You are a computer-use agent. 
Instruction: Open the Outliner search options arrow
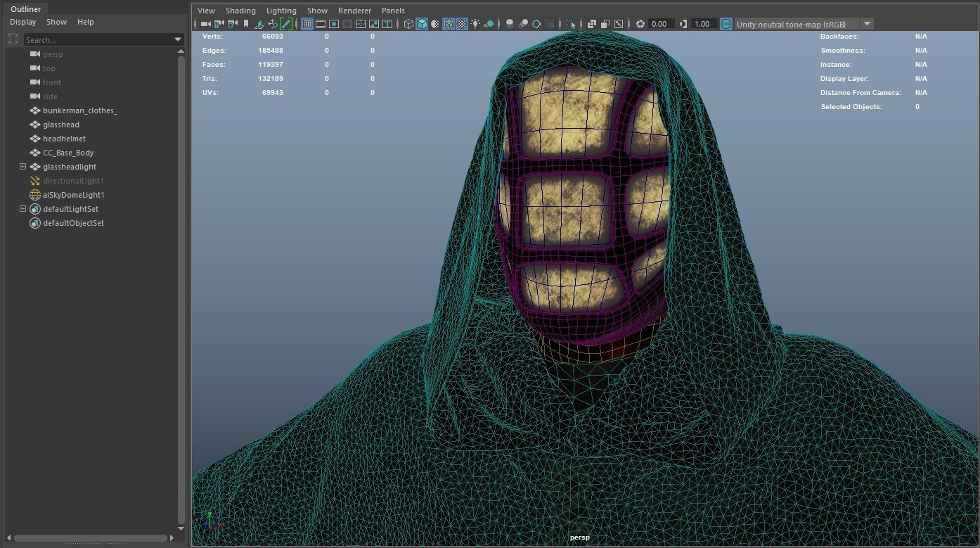[178, 40]
